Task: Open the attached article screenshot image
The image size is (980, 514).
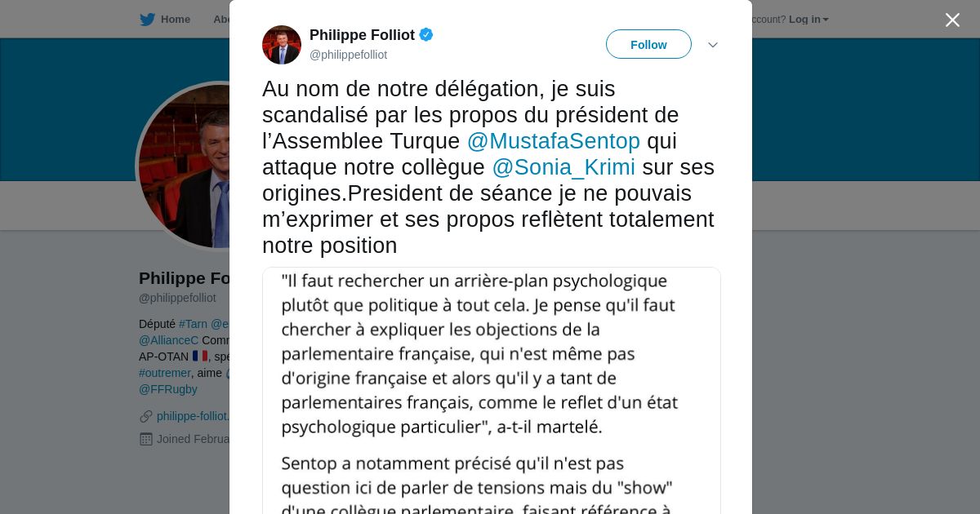Action: coord(491,390)
